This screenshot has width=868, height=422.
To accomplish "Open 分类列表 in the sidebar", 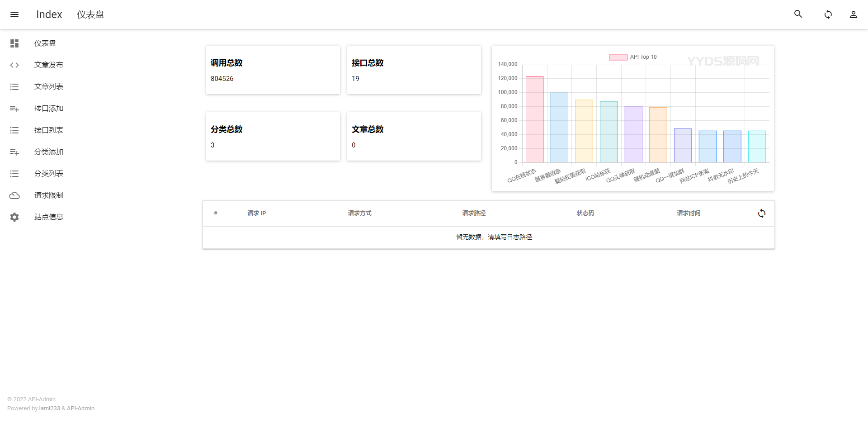I will pyautogui.click(x=49, y=174).
